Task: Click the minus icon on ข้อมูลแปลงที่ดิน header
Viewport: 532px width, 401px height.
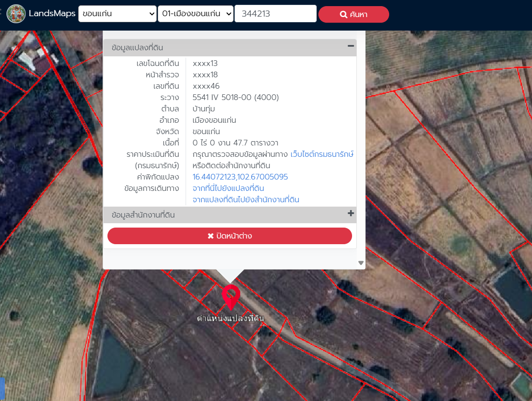Action: pyautogui.click(x=350, y=46)
